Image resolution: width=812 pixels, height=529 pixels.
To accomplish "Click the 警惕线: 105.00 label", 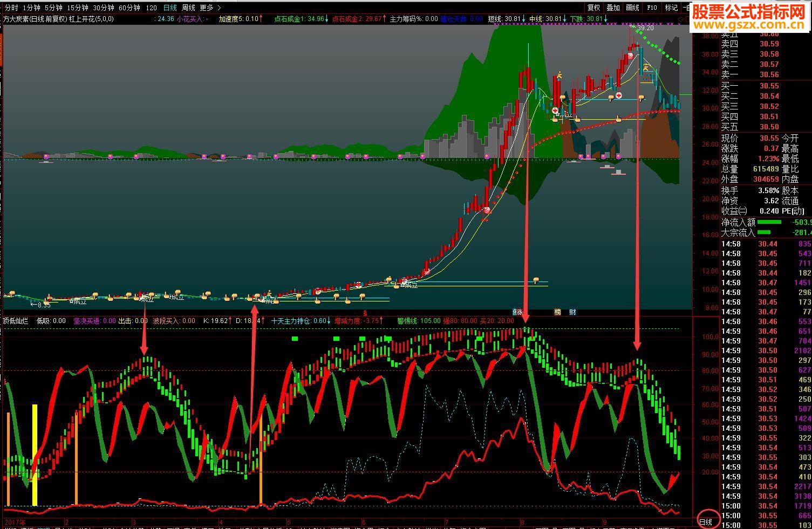I will [419, 320].
